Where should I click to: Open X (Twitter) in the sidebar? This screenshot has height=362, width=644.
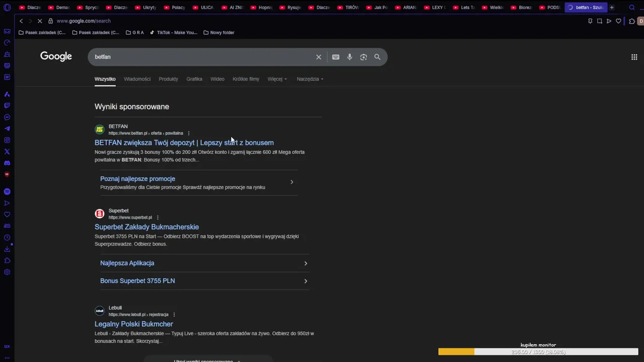pos(7,151)
